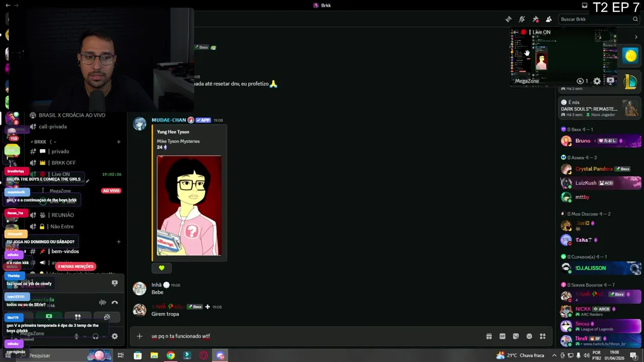Open gift Nitro icon in message bar
The height and width of the screenshot is (362, 644).
point(489,336)
